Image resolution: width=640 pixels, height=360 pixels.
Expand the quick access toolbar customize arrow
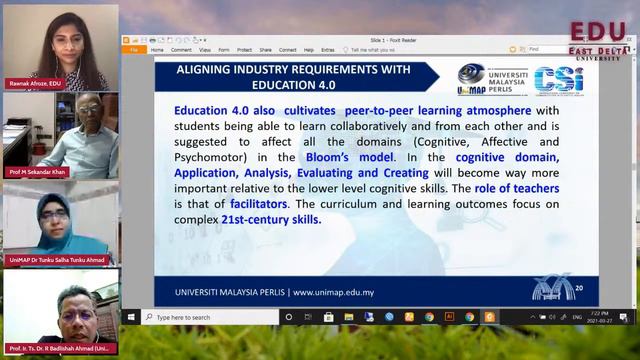[x=205, y=40]
